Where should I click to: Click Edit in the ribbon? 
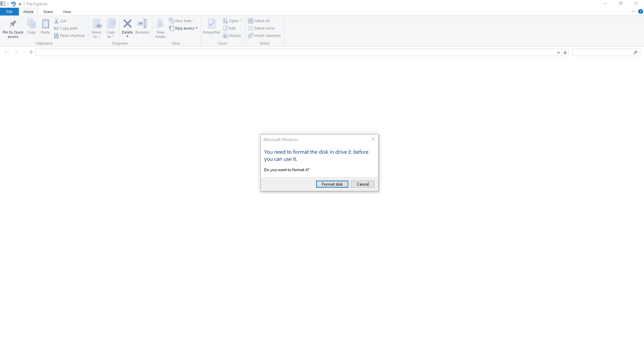(x=229, y=28)
